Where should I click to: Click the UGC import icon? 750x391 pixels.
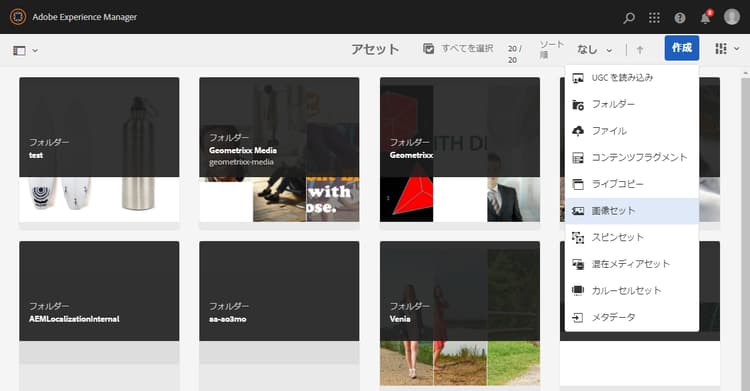coord(578,78)
